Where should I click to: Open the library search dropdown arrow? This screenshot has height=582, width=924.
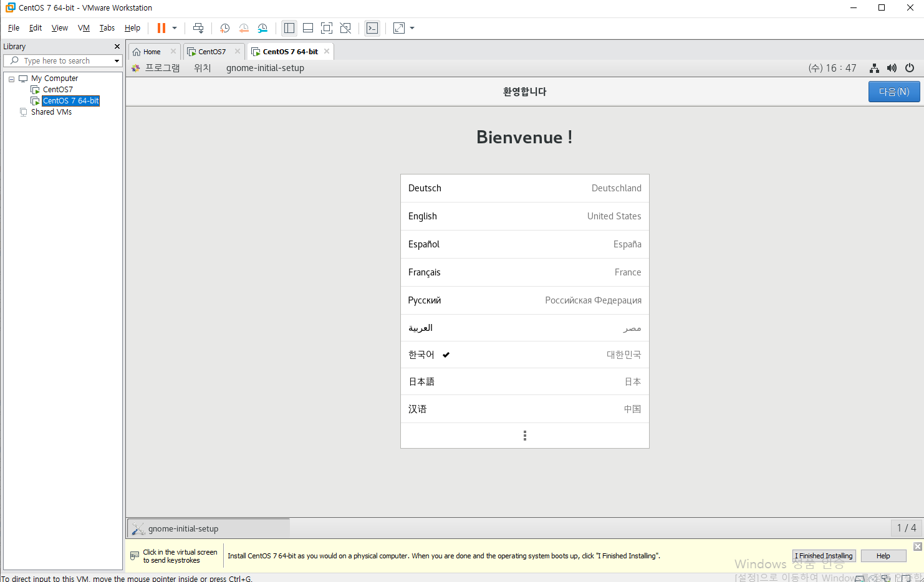[x=117, y=61]
